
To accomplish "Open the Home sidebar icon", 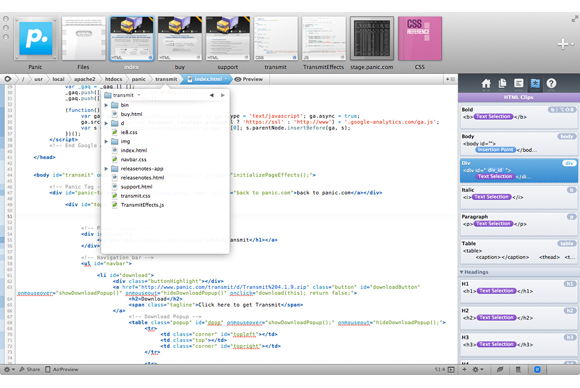I will (x=486, y=84).
